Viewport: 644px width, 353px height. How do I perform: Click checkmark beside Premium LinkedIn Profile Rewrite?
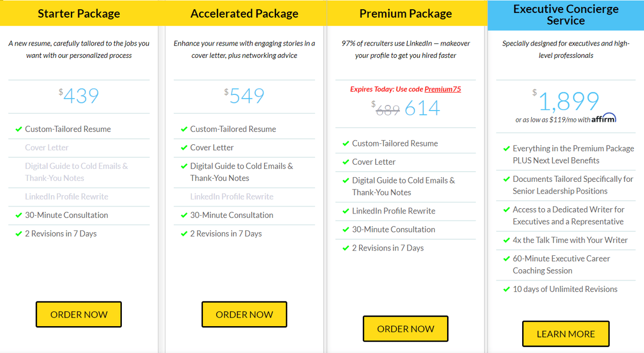pyautogui.click(x=346, y=211)
